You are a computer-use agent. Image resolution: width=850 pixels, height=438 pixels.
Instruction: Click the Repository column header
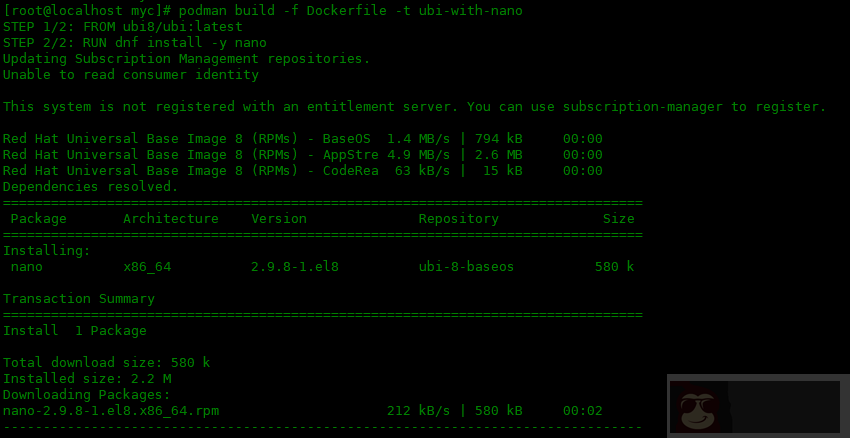tap(458, 219)
